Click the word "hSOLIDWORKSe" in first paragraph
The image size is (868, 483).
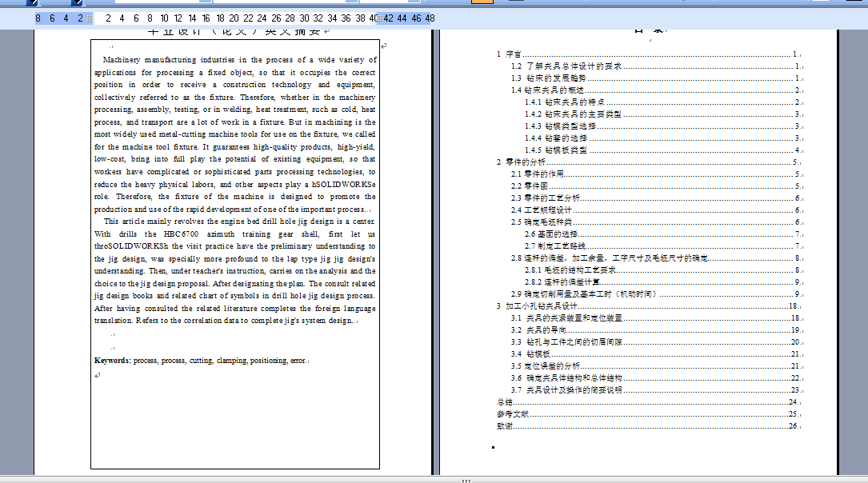[344, 184]
